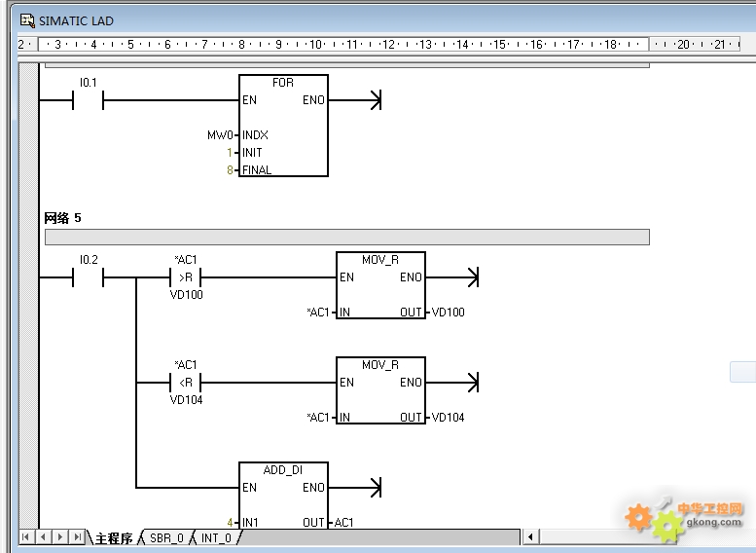Click the horizontal scrollbar left arrow
Viewport: 756px width, 553px height.
coord(530,536)
